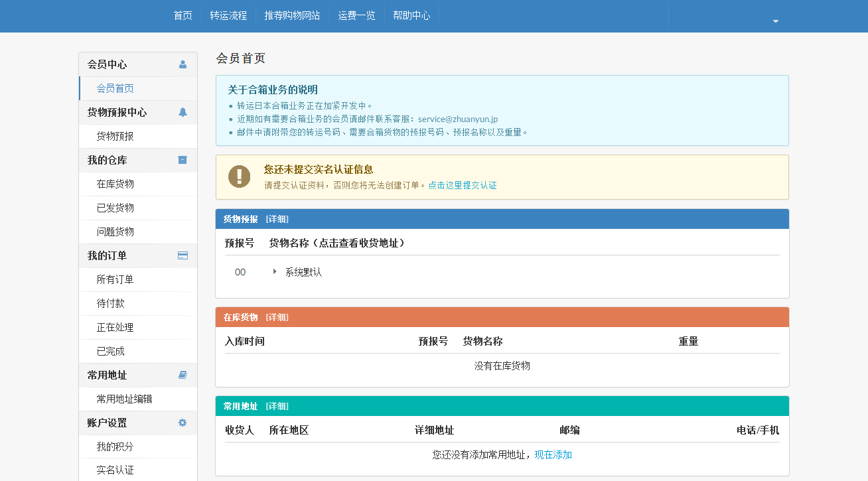Open the account dropdown caret in the top bar
The width and height of the screenshot is (868, 481).
click(775, 21)
